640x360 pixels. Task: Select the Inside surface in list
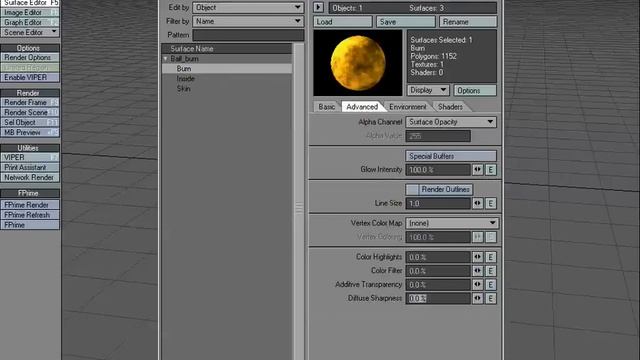point(227,78)
